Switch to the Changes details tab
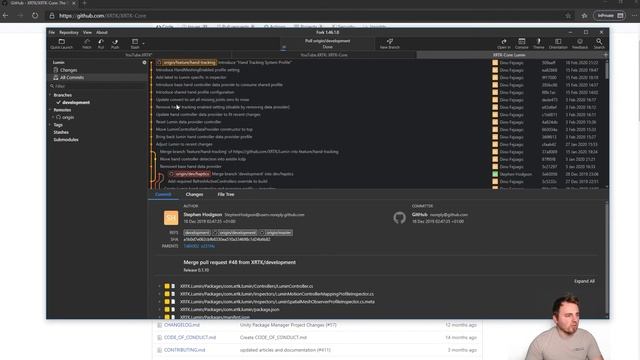 [194, 195]
